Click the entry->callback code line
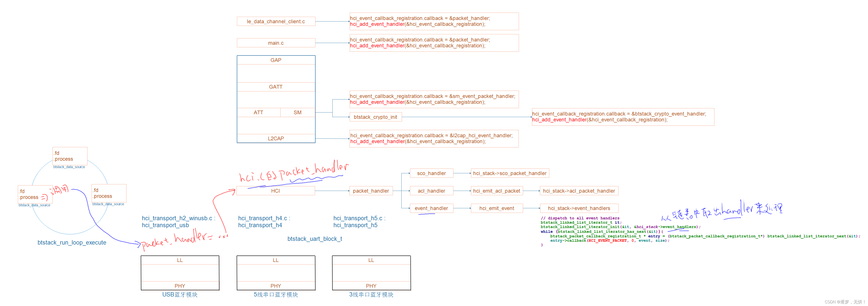This screenshot has height=306, width=868. [x=610, y=241]
